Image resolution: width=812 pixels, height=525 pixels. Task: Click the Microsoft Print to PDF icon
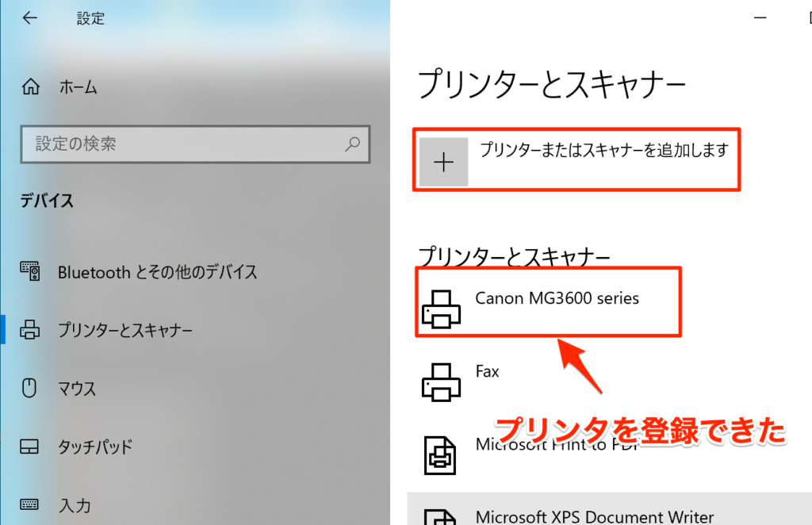coord(439,456)
